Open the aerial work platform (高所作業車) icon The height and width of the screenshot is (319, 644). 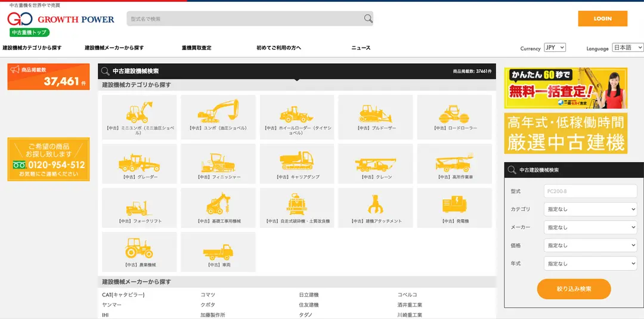[454, 163]
